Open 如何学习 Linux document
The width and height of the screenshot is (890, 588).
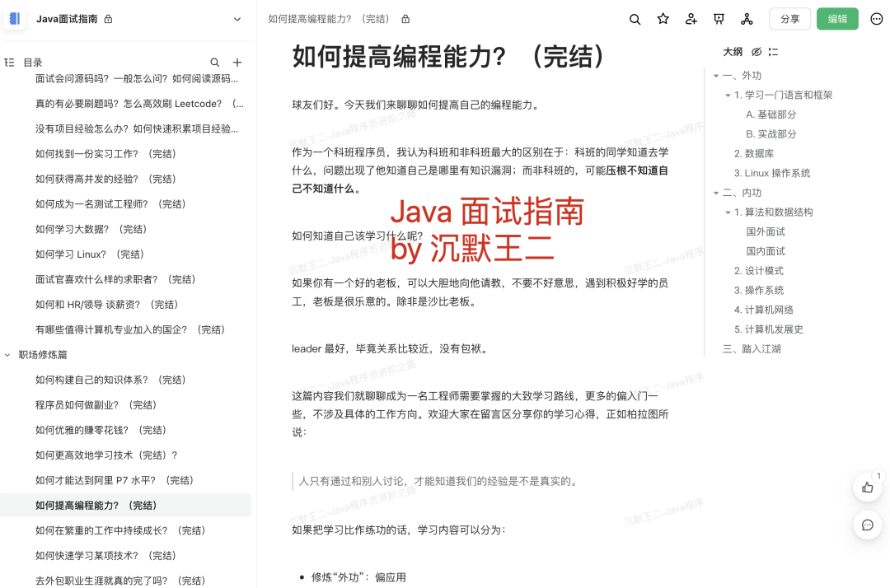click(x=91, y=254)
